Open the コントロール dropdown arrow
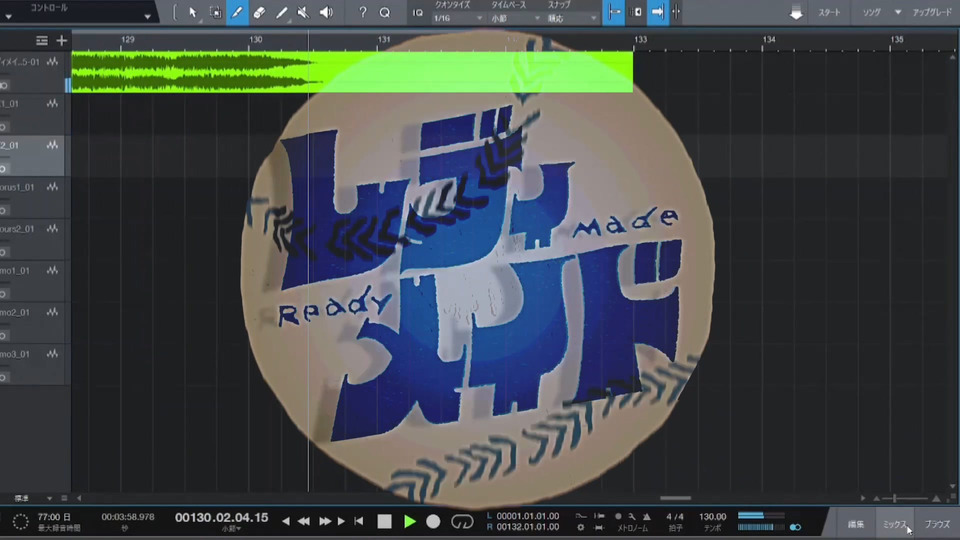 point(148,17)
